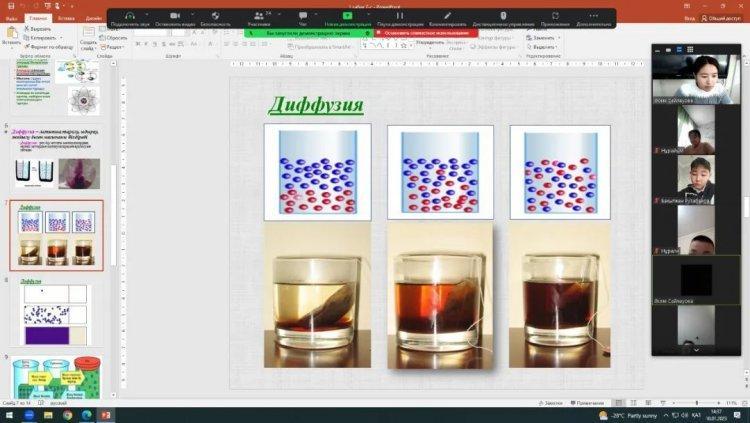Screen dimensions: 750x423
Task: Toggle Italic formatting in font group
Action: [x=146, y=44]
